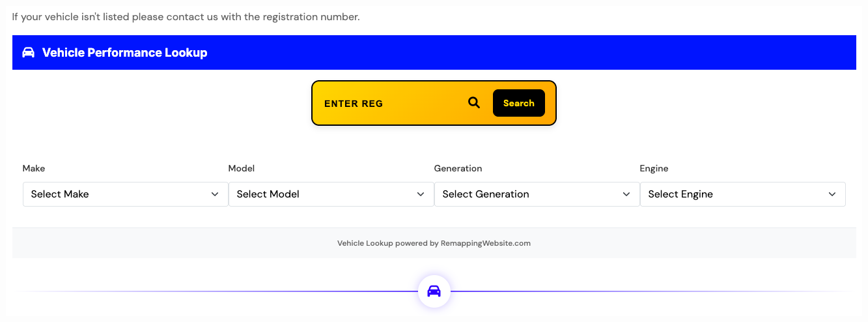Click the Vehicle Performance Lookup heading
The width and height of the screenshot is (868, 322).
coord(124,53)
